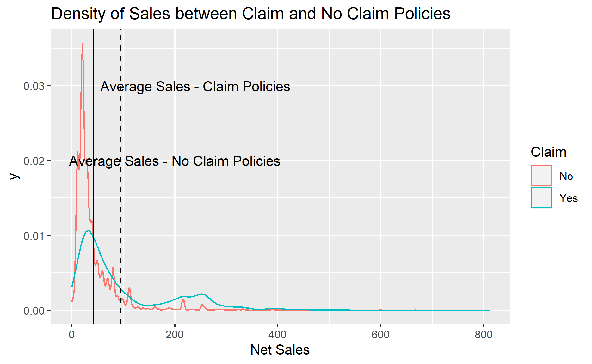This screenshot has height=364, width=592.
Task: Click the chart title text
Action: click(250, 14)
